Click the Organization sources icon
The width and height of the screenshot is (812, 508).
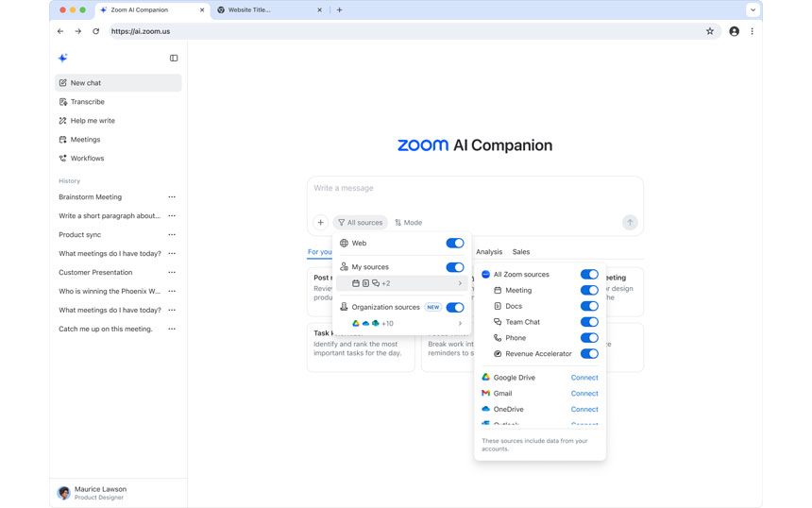click(344, 307)
